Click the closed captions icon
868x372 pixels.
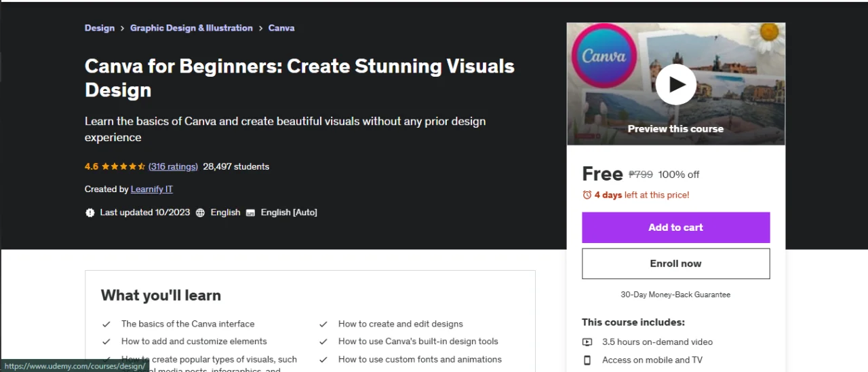pyautogui.click(x=250, y=212)
